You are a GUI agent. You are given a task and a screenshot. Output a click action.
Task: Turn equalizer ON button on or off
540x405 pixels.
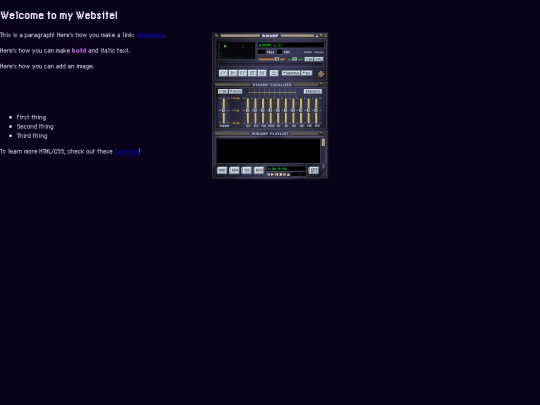(x=223, y=91)
